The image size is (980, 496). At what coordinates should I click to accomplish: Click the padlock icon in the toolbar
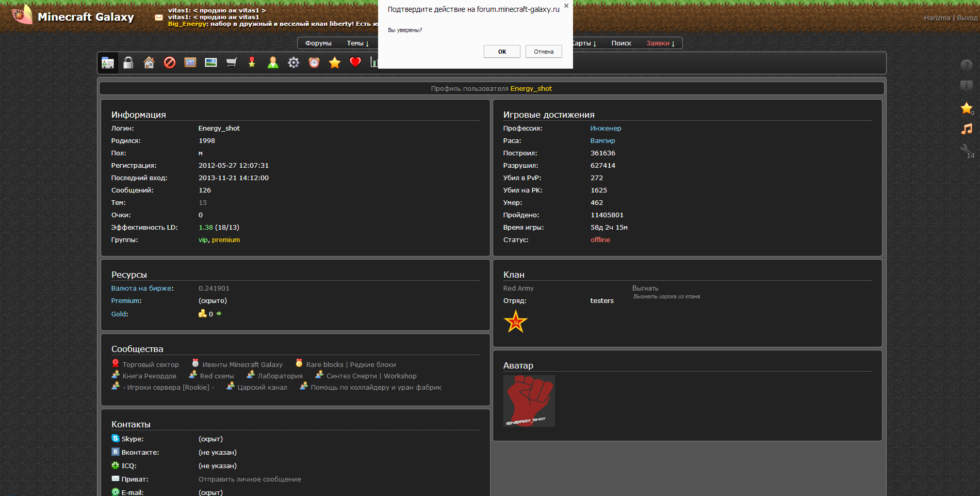[x=128, y=63]
